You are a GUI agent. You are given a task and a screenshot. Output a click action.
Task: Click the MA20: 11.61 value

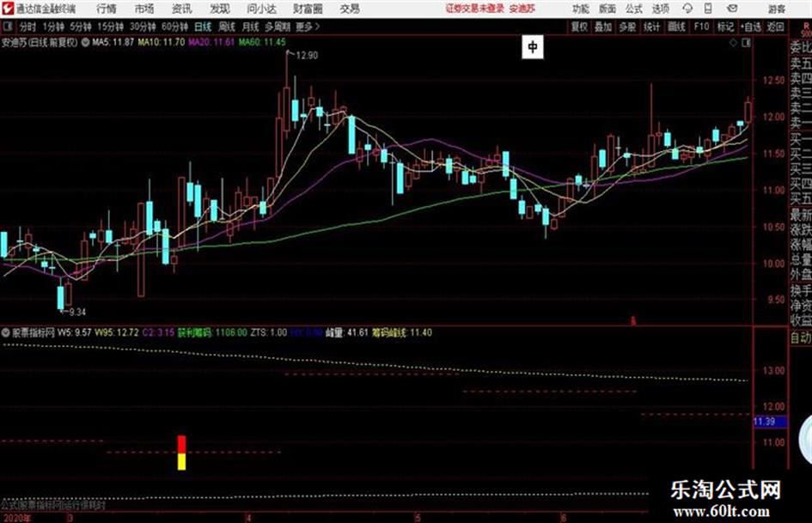(211, 42)
